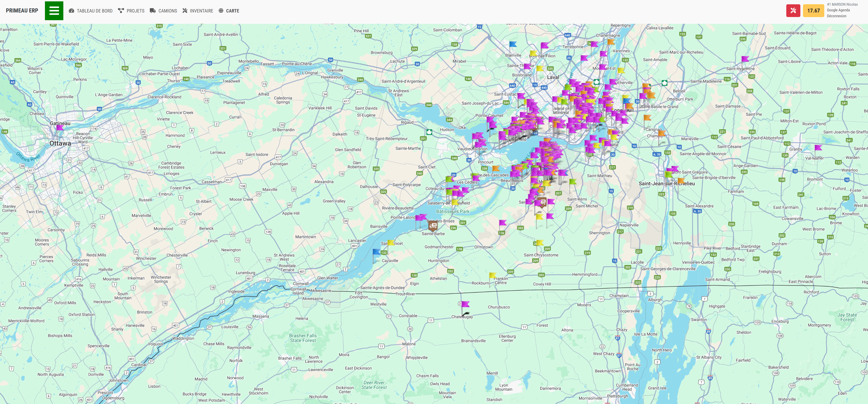Click the brown building marker near Sainte-Barbe

pos(433,225)
